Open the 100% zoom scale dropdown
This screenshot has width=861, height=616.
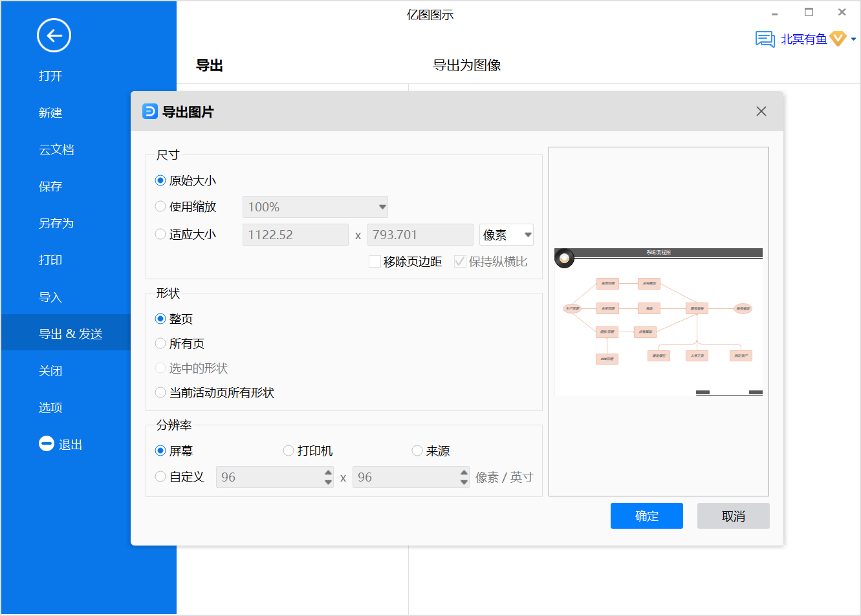[315, 207]
